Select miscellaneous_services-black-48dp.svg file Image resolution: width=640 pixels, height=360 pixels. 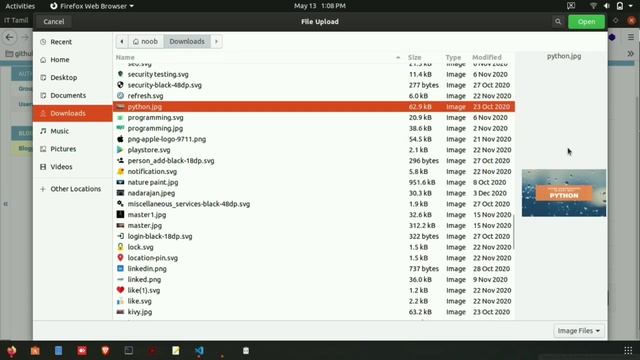coord(313,204)
